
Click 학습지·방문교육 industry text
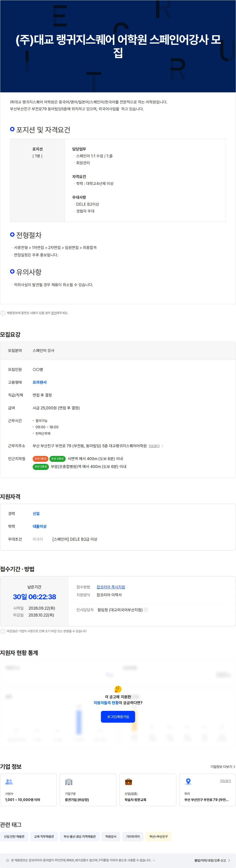coord(135,800)
